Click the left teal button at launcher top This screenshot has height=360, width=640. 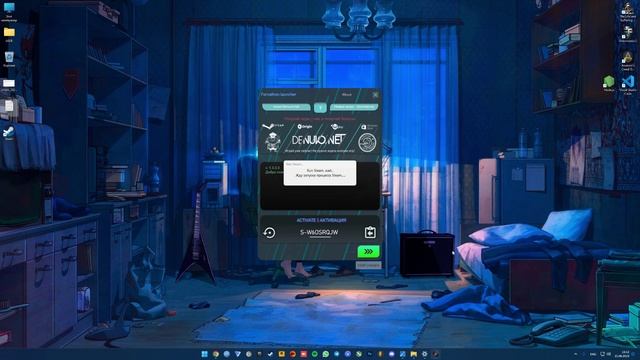click(286, 107)
